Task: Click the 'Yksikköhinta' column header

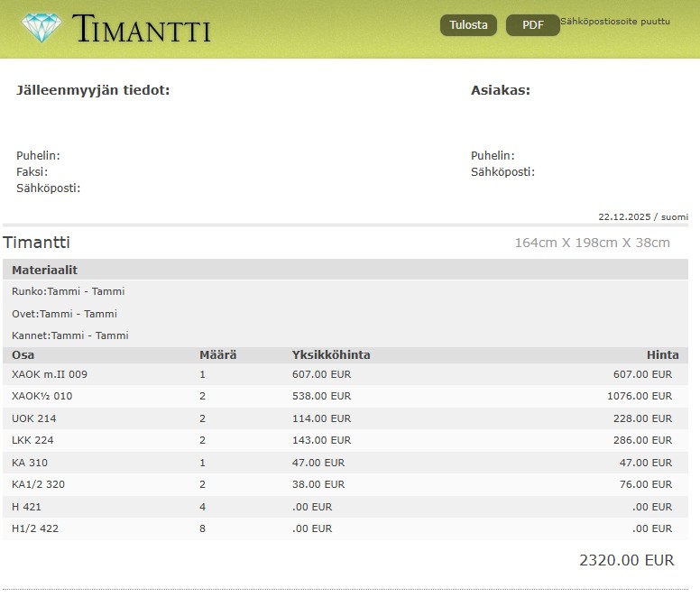Action: [x=331, y=354]
